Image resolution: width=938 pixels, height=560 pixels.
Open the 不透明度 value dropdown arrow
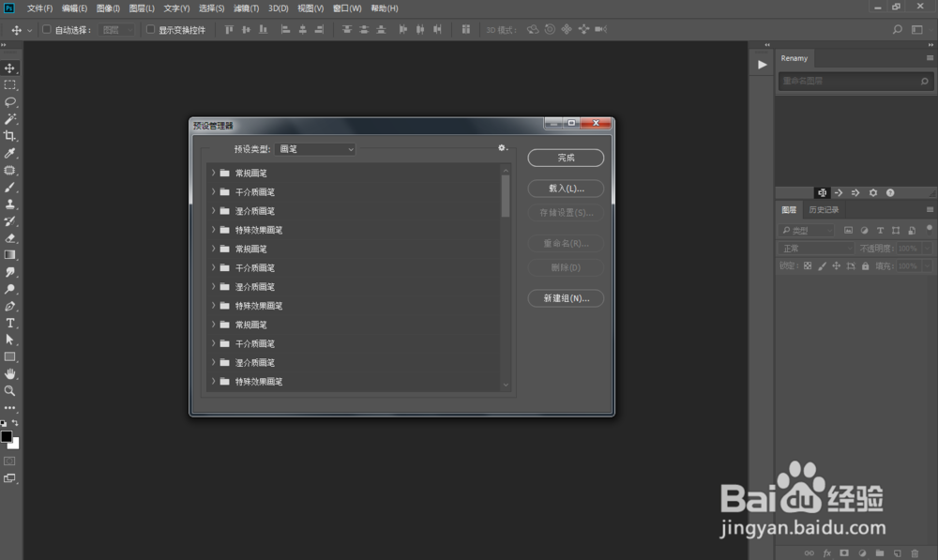click(x=928, y=249)
